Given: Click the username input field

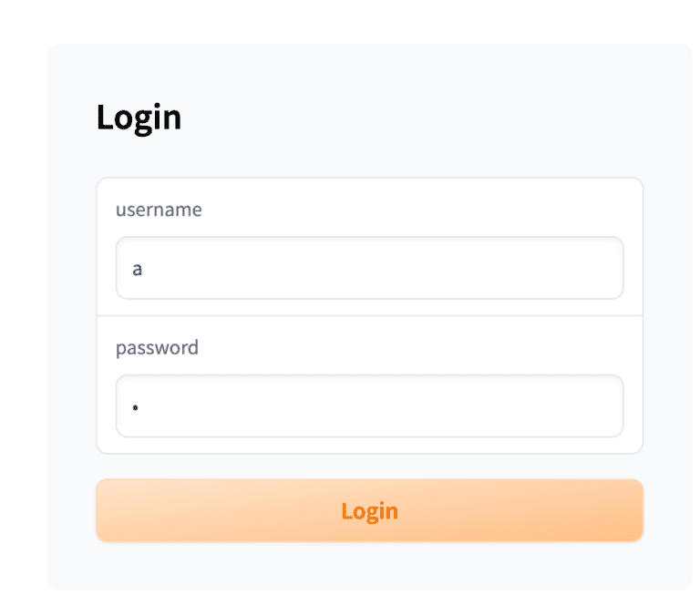Looking at the screenshot, I should tap(369, 268).
